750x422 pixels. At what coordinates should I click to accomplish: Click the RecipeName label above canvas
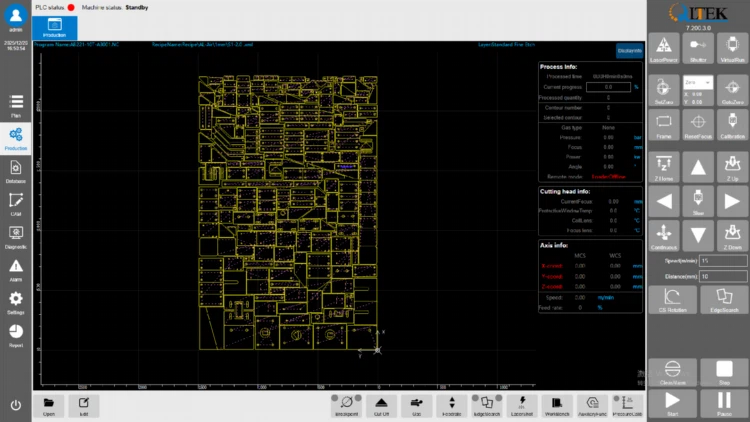tap(202, 44)
